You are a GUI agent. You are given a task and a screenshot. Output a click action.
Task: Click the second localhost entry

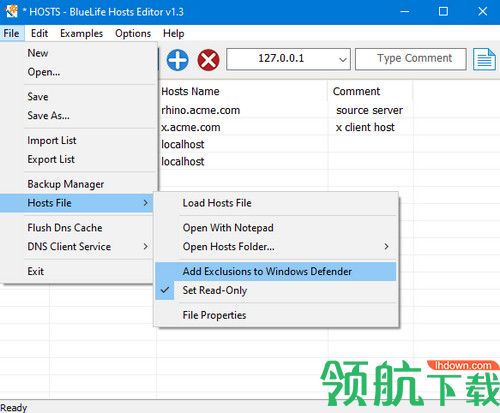pyautogui.click(x=183, y=162)
